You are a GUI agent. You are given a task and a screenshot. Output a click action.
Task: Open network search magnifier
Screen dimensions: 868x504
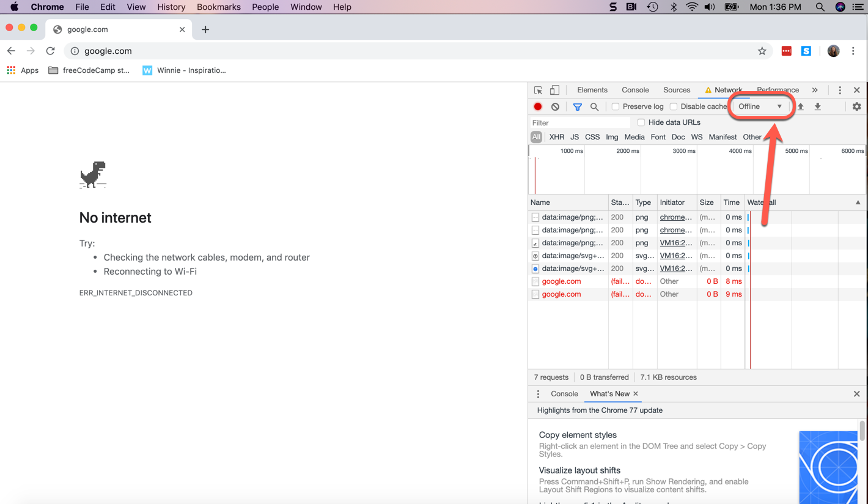tap(594, 106)
